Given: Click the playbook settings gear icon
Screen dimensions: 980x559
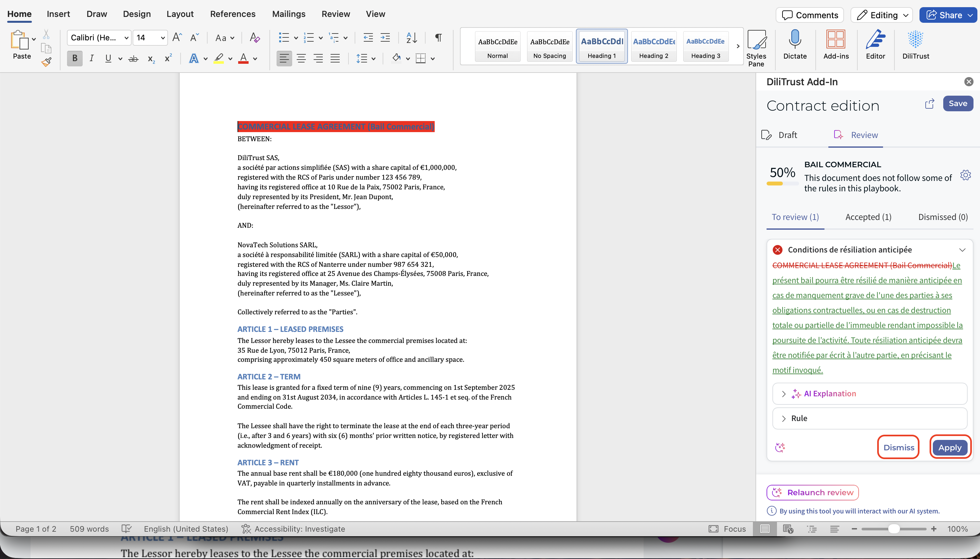Looking at the screenshot, I should point(965,175).
